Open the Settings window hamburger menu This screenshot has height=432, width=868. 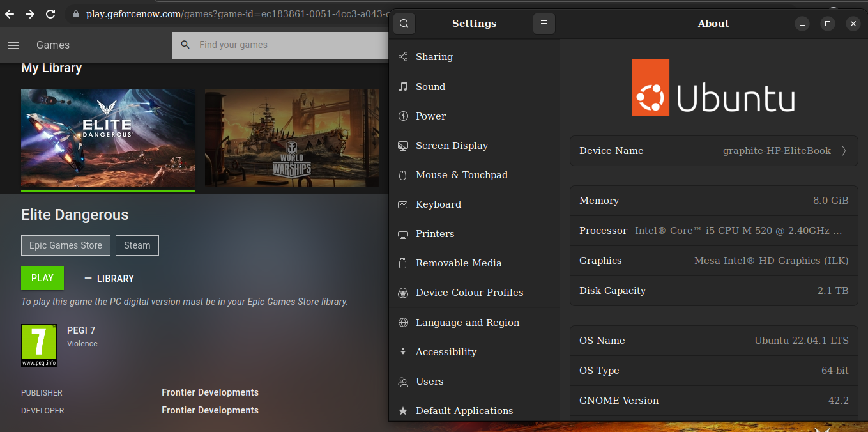coord(544,24)
